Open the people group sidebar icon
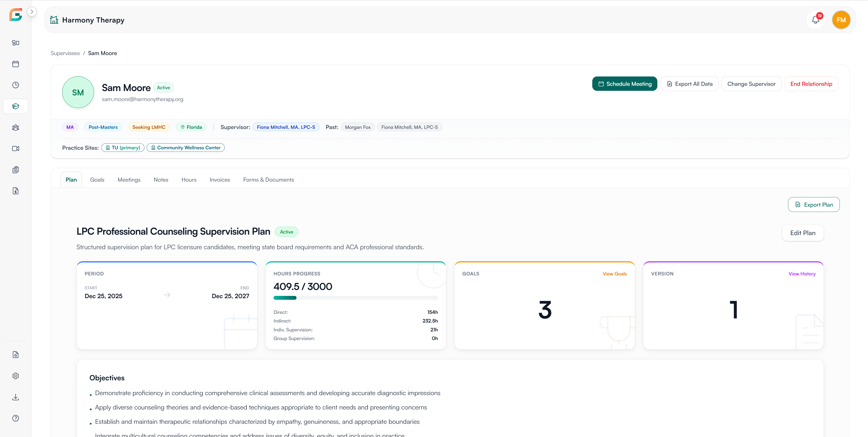 click(15, 127)
